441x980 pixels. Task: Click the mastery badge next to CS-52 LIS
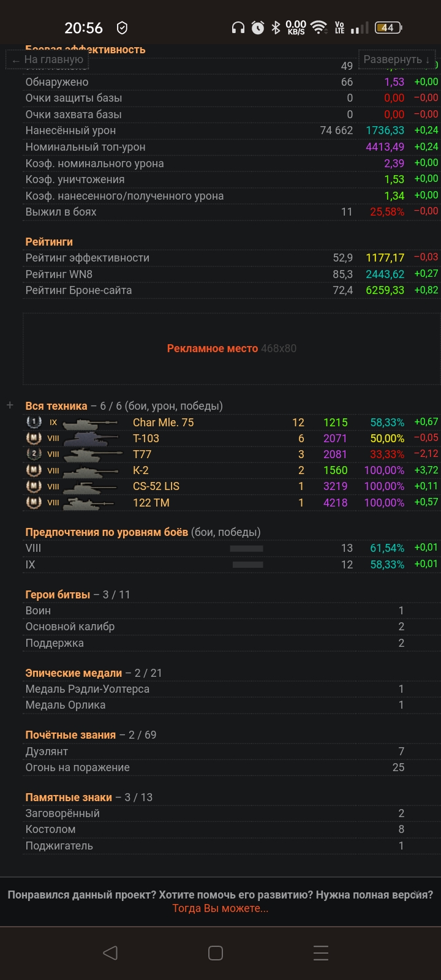pos(34,486)
